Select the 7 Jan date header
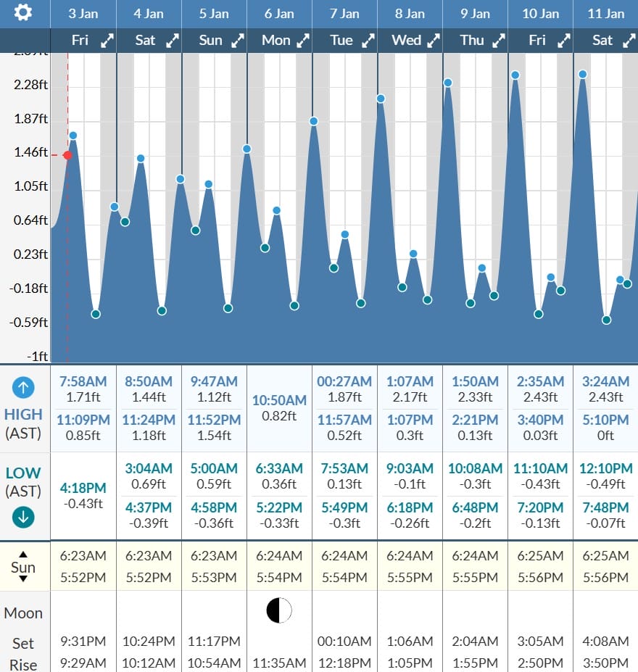This screenshot has height=672, width=638. tap(344, 14)
